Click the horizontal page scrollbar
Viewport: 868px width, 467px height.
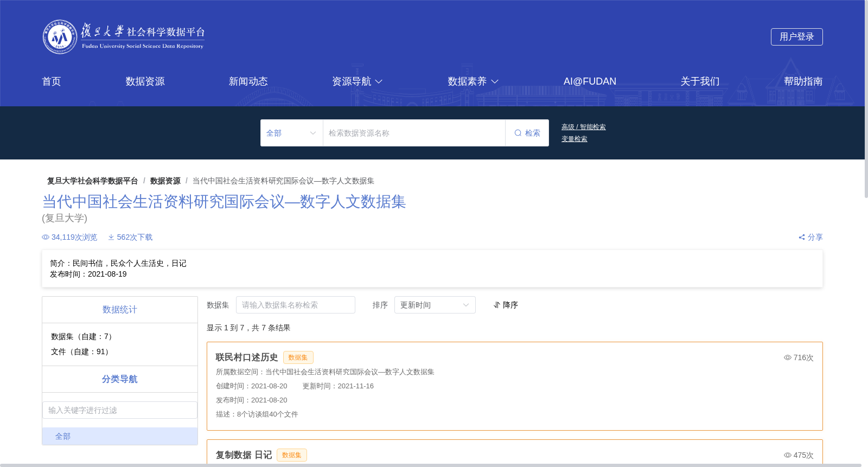coord(431,465)
